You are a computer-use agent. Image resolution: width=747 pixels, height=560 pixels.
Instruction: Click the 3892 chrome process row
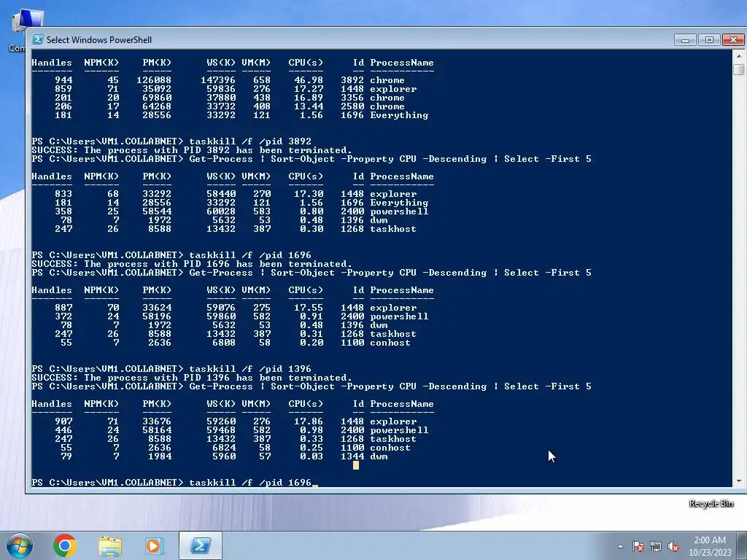tap(230, 80)
